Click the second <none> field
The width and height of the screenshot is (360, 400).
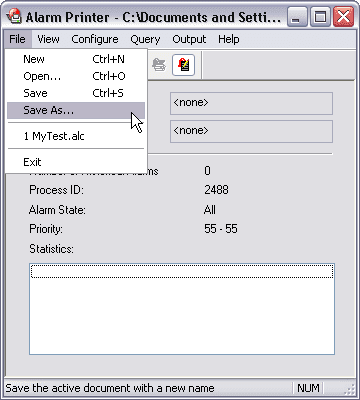[x=251, y=132]
